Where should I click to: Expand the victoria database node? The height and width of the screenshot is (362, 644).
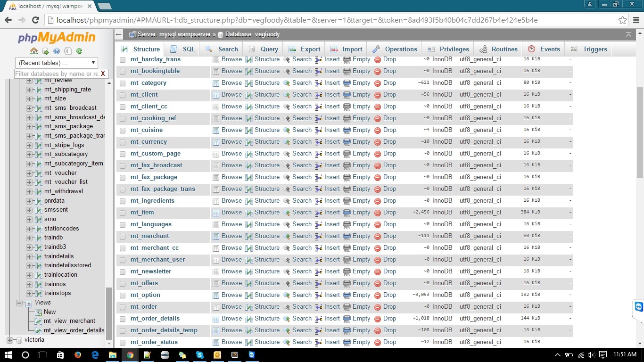pyautogui.click(x=9, y=340)
